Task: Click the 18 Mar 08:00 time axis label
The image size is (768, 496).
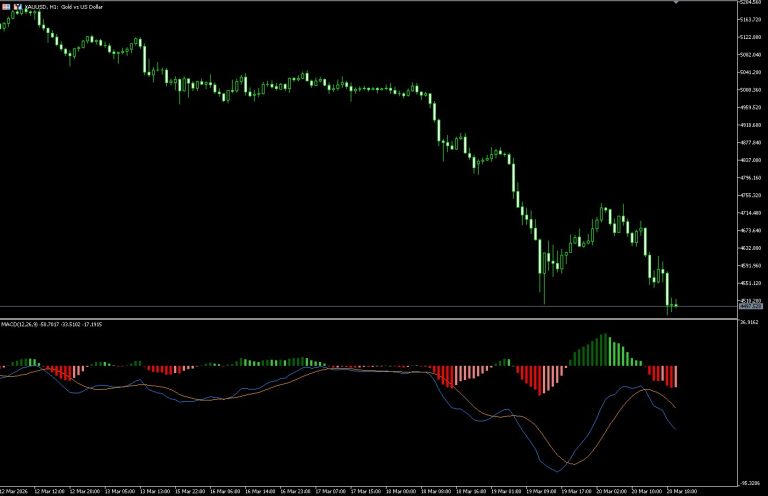Action: click(x=436, y=491)
